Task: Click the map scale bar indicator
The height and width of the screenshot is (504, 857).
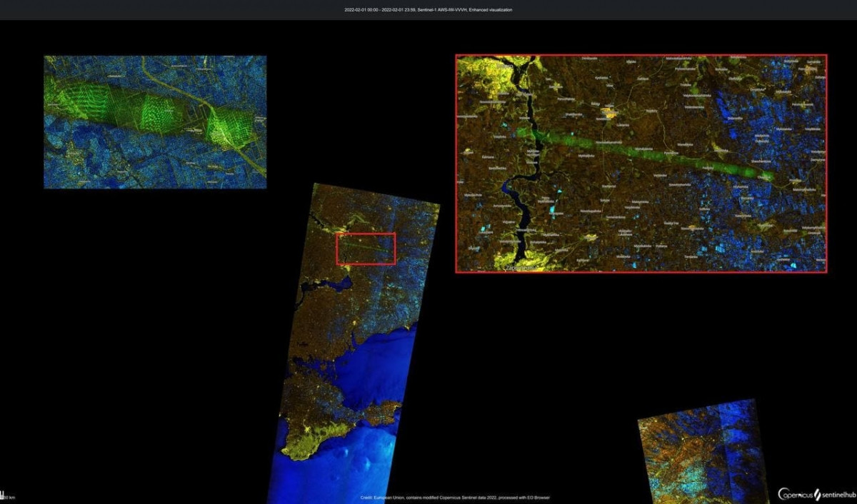Action: [x=7, y=495]
